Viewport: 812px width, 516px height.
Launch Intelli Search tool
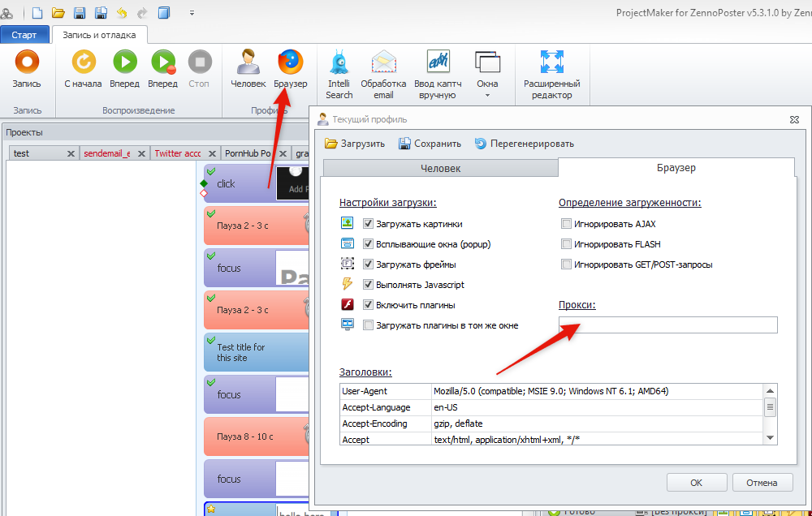tap(339, 75)
